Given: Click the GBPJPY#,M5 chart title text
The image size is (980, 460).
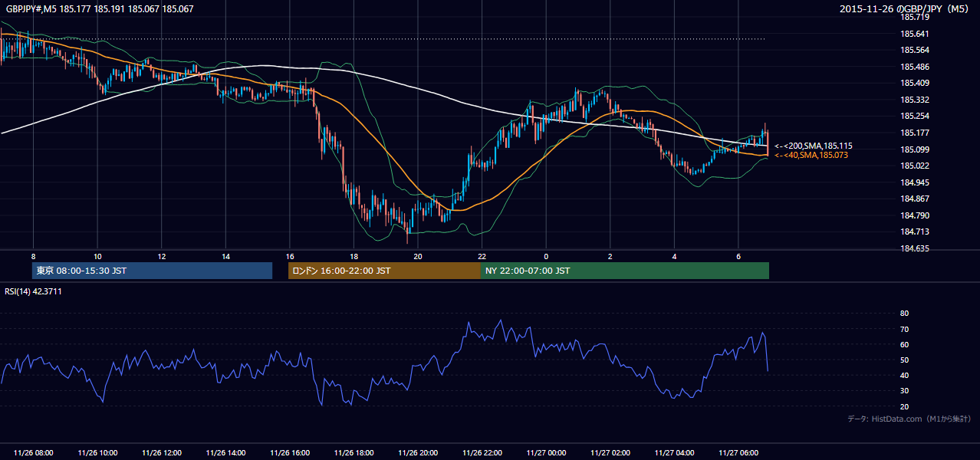Looking at the screenshot, I should (100, 9).
